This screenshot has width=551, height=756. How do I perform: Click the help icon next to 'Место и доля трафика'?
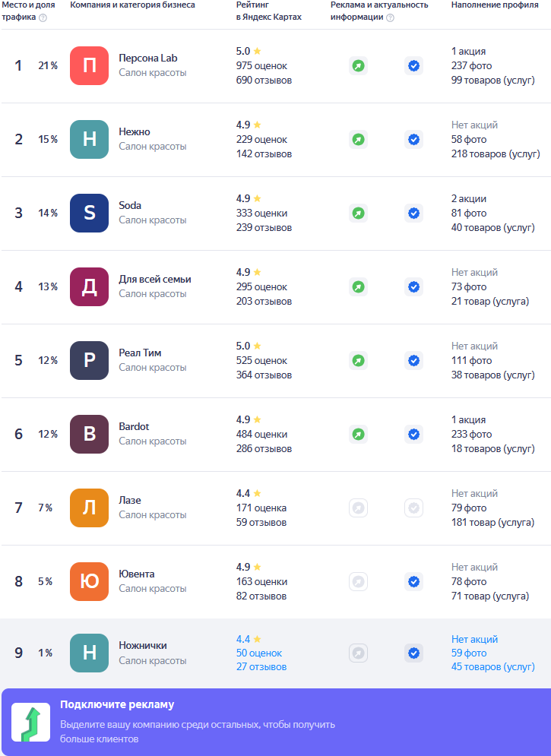click(x=43, y=17)
